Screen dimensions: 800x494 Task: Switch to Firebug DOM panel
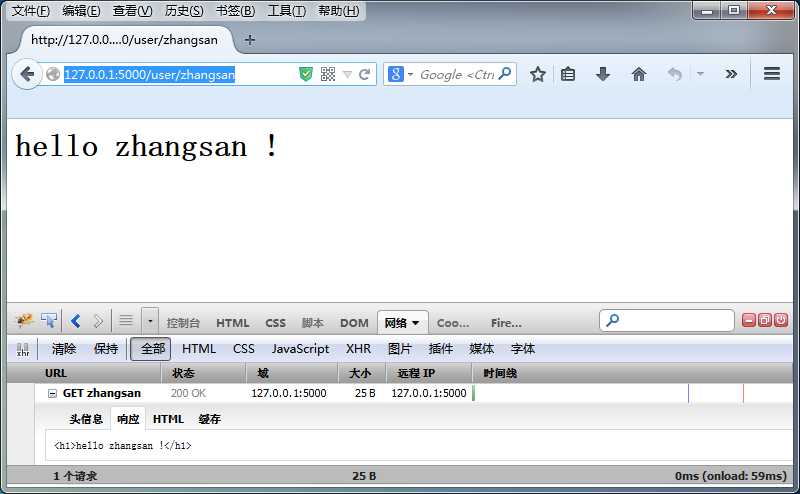(x=354, y=323)
